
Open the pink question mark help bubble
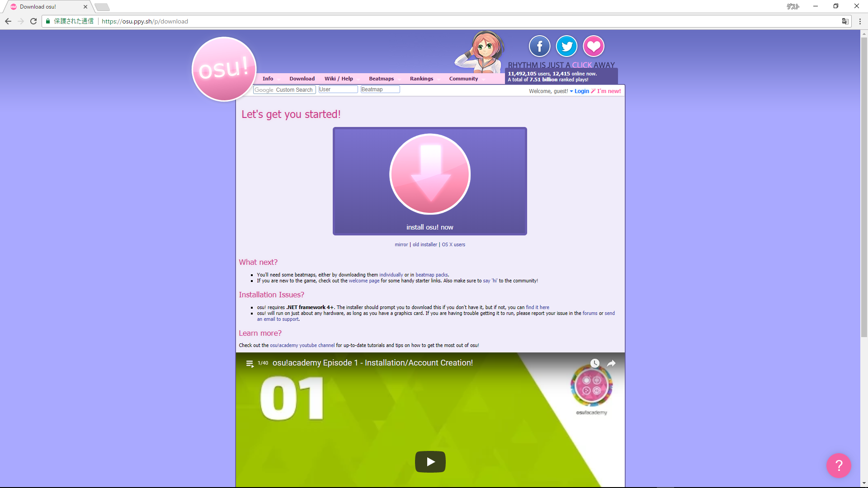click(x=839, y=465)
